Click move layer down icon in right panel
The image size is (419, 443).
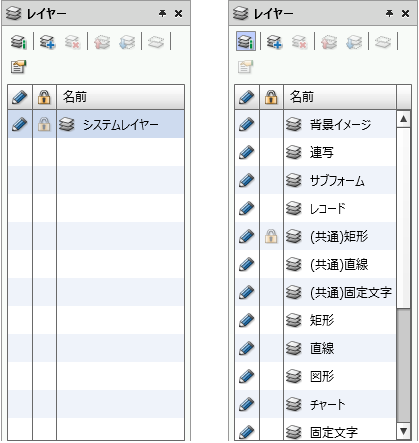(354, 42)
